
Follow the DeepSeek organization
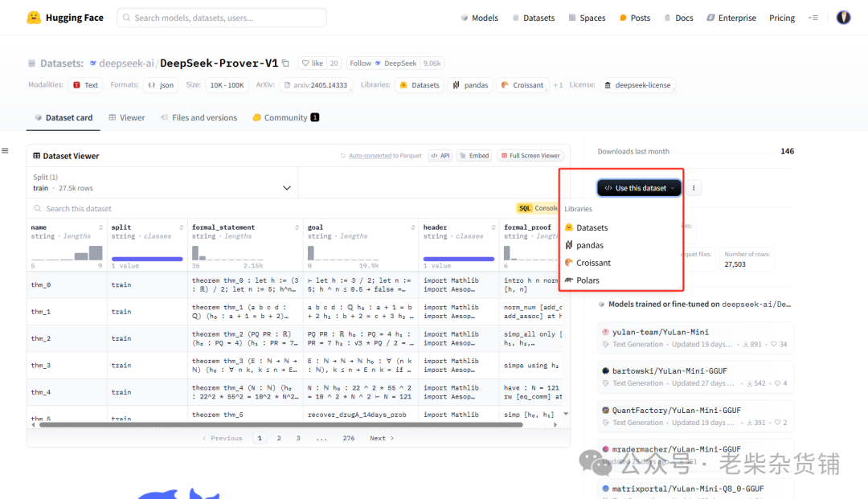(383, 63)
